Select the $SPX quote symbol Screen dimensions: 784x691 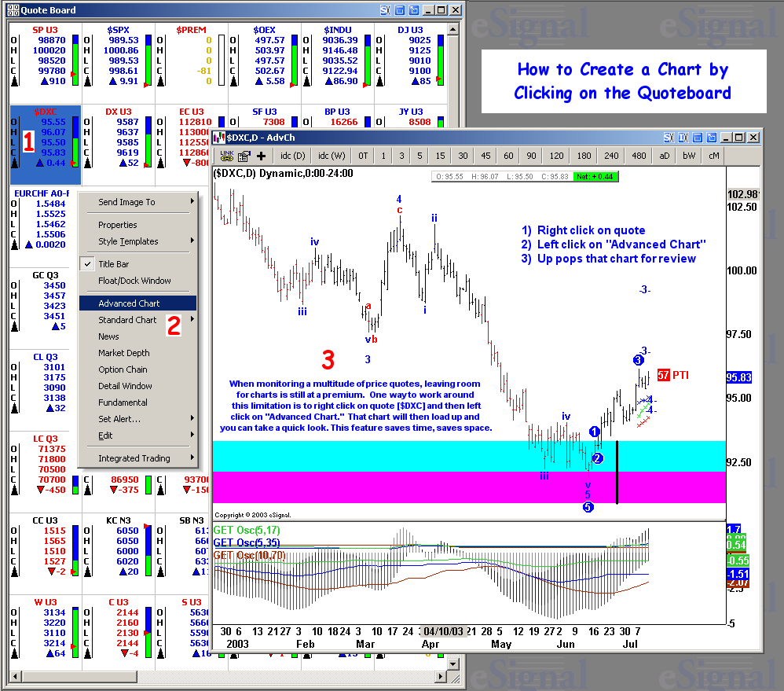pos(118,30)
